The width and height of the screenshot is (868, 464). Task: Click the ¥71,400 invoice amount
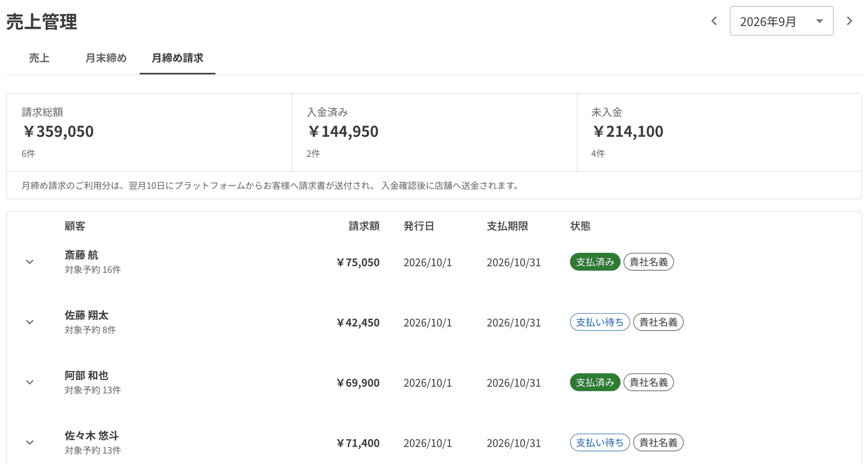pos(358,443)
